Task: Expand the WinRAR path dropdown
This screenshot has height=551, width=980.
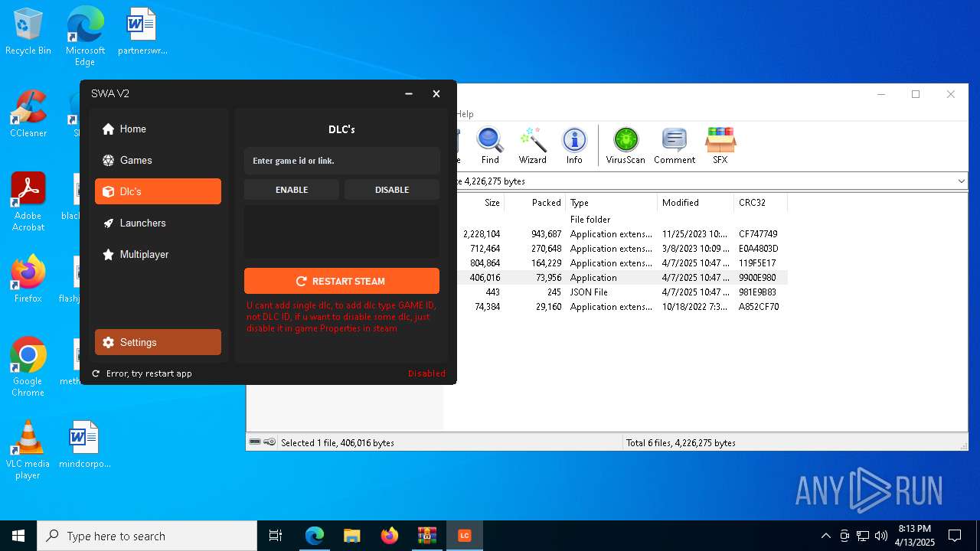Action: tap(961, 181)
